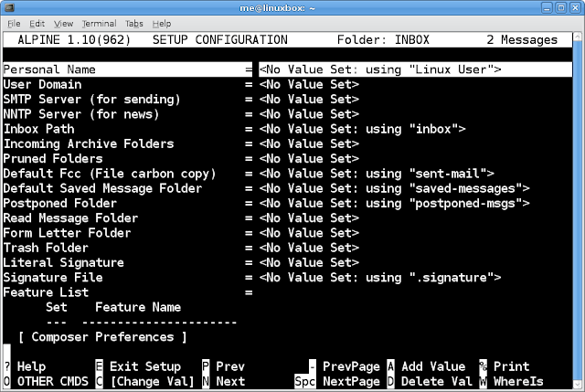Close the me@linuxbox terminal window
The height and width of the screenshot is (392, 585).
click(575, 8)
